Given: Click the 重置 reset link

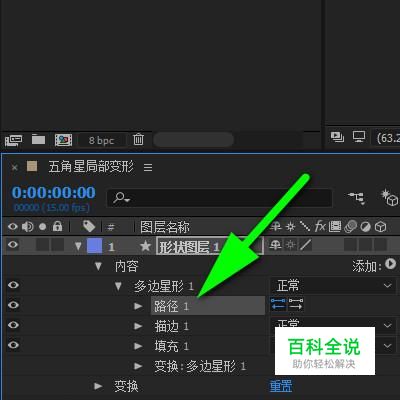Looking at the screenshot, I should (281, 386).
